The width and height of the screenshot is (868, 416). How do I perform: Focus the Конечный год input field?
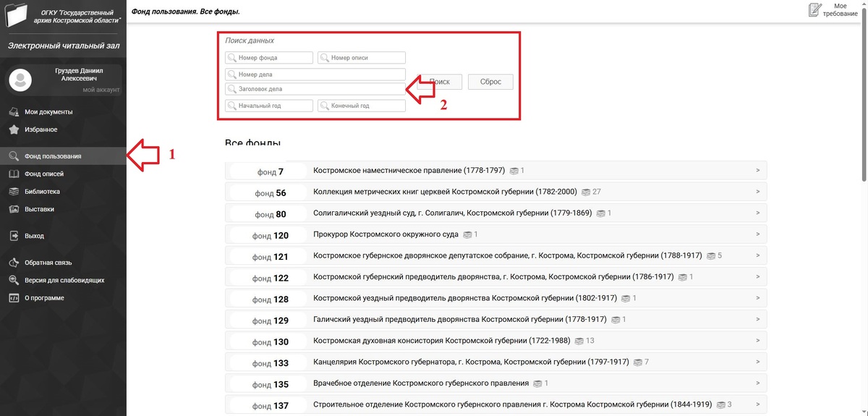click(x=362, y=106)
